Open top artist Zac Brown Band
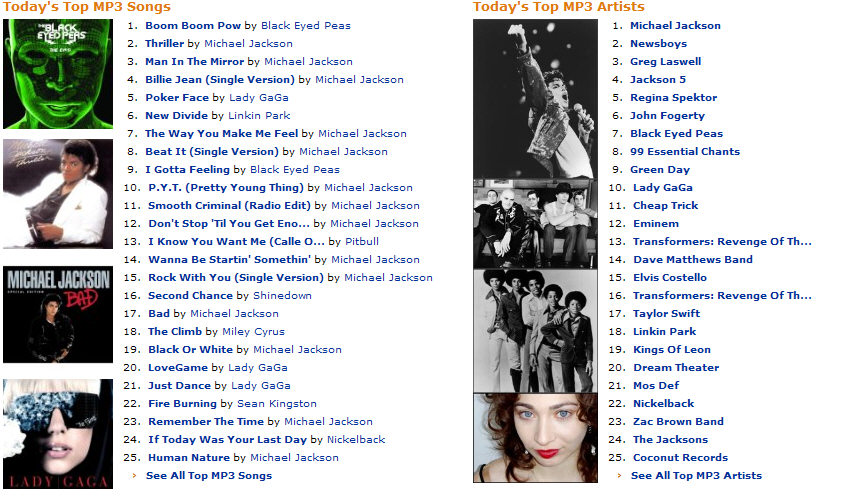 678,422
